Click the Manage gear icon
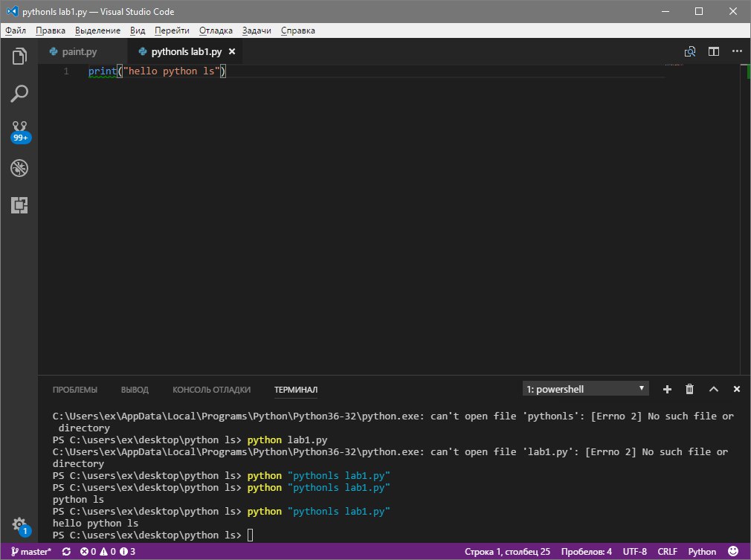The image size is (751, 560). pos(19,524)
